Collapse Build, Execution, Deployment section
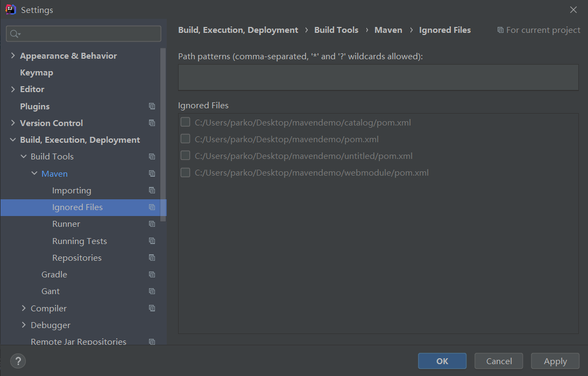This screenshot has height=376, width=588. coord(13,140)
